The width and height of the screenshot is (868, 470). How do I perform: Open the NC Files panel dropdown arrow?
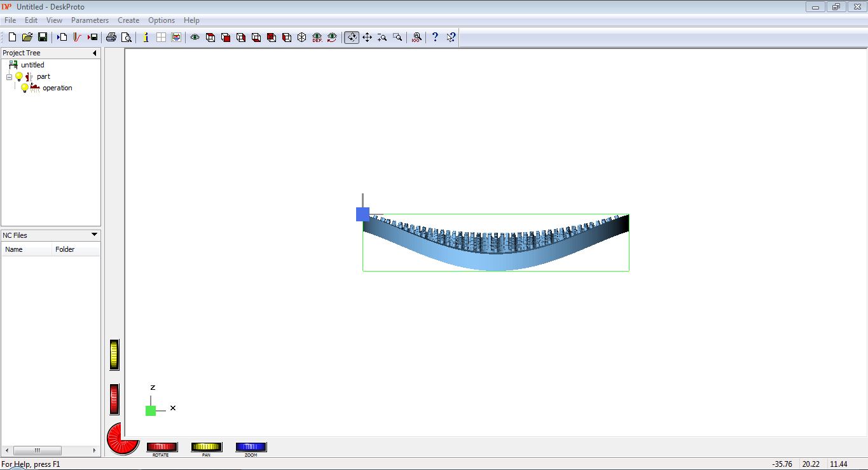coord(94,235)
